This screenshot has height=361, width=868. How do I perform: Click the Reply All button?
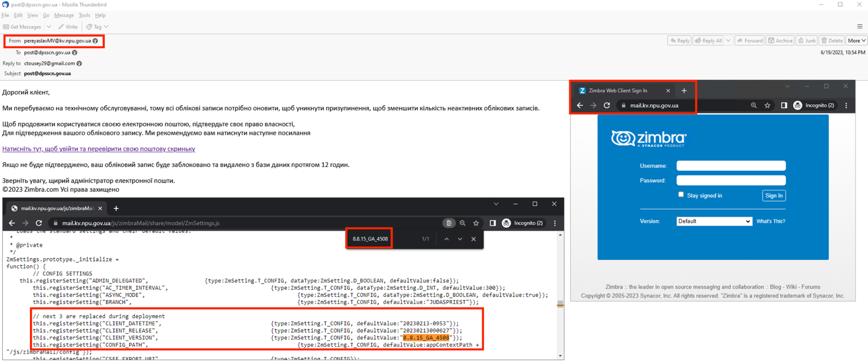coord(708,41)
